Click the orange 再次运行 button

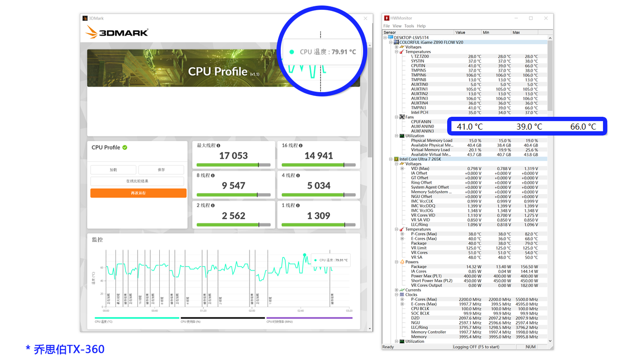[138, 193]
